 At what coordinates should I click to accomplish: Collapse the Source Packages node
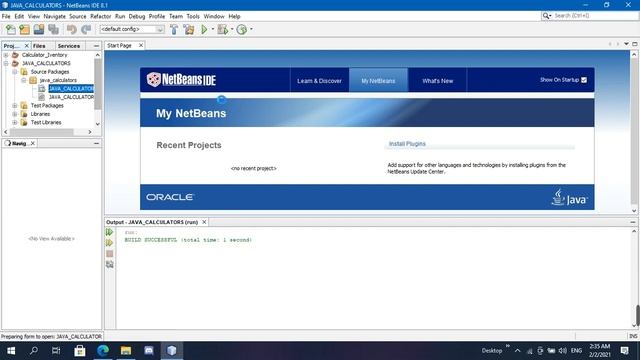(15, 72)
